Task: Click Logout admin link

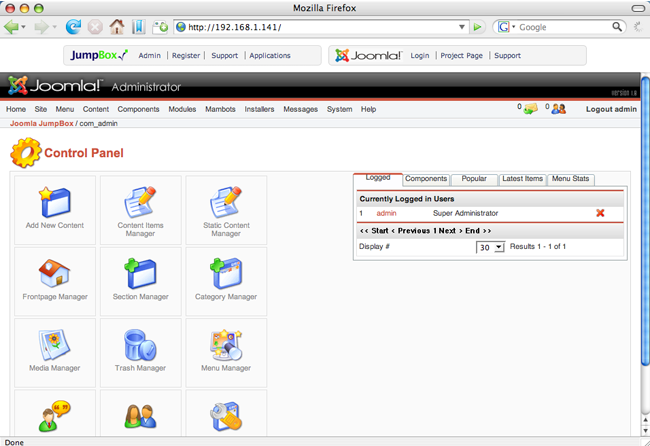Action: [x=611, y=109]
